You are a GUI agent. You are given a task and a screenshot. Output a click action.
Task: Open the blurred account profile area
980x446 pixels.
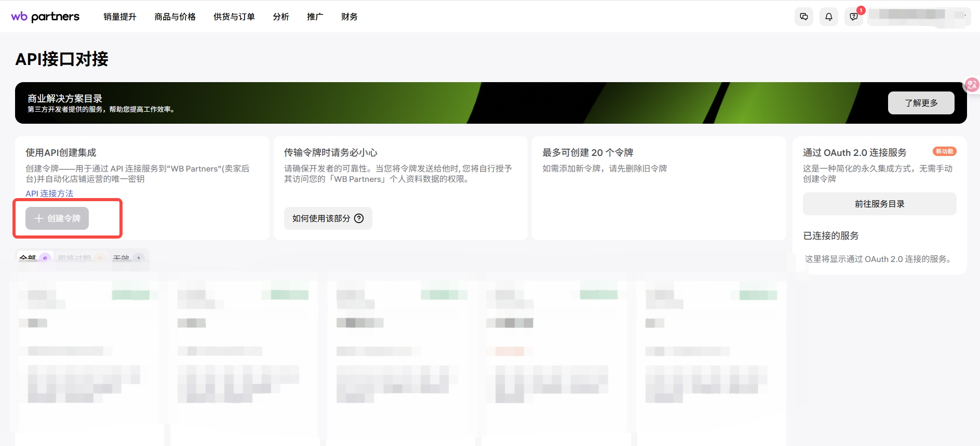click(919, 17)
